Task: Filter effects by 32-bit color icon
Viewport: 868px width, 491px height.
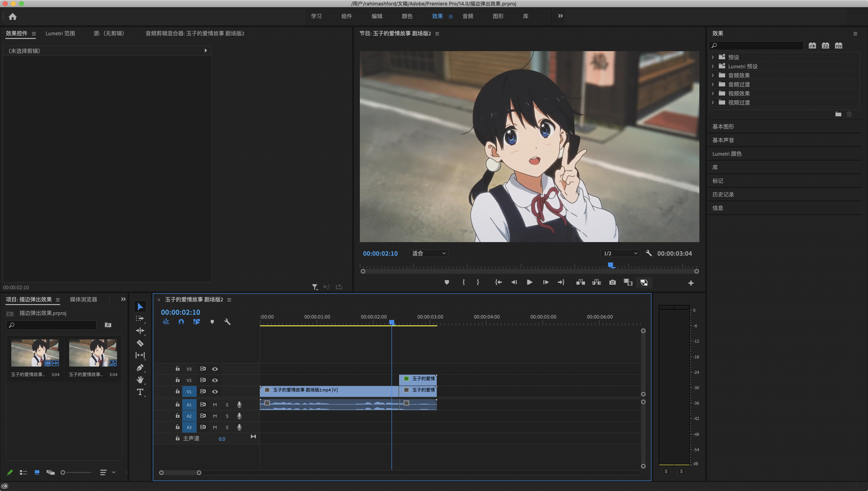Action: point(825,45)
